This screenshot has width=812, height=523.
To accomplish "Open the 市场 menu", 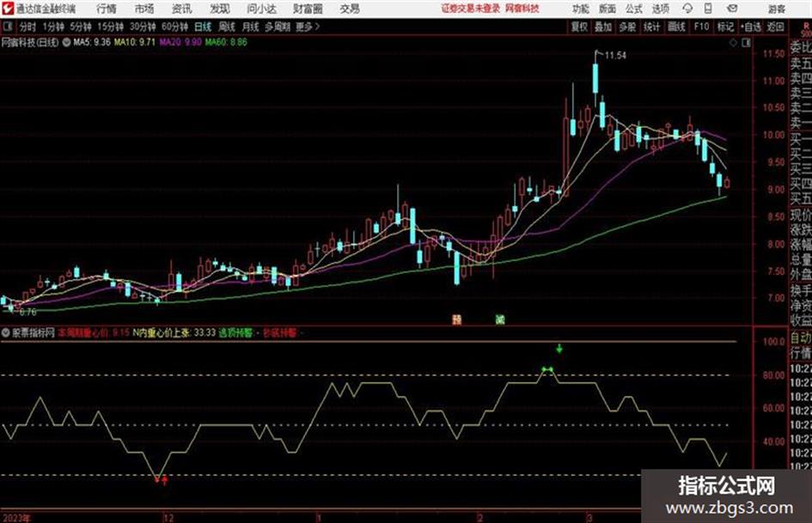I will pyautogui.click(x=144, y=9).
